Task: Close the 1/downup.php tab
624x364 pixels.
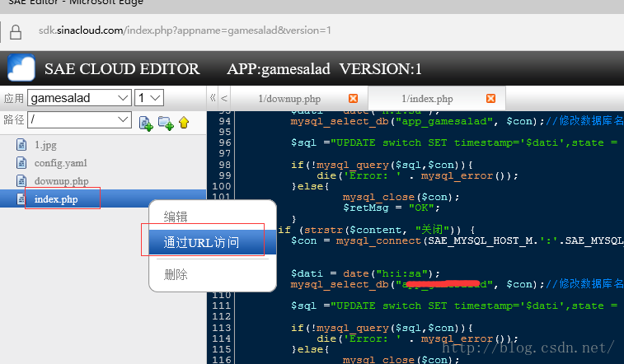Action: pos(353,98)
